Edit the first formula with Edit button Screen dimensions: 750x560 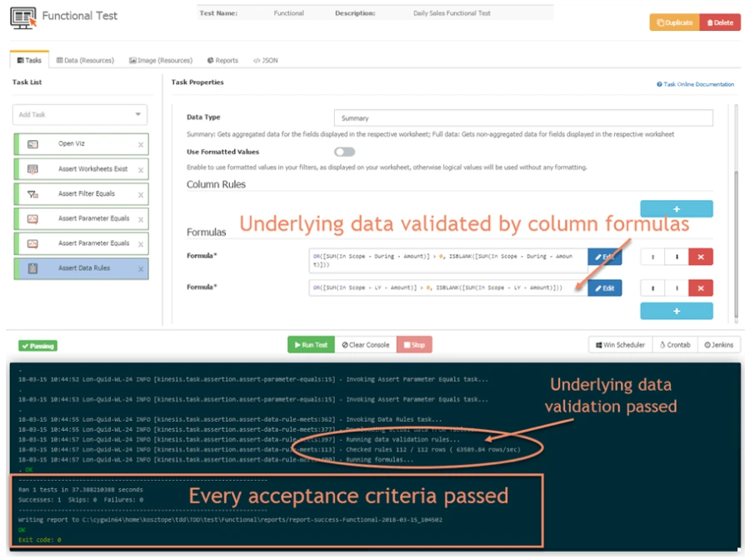point(605,257)
